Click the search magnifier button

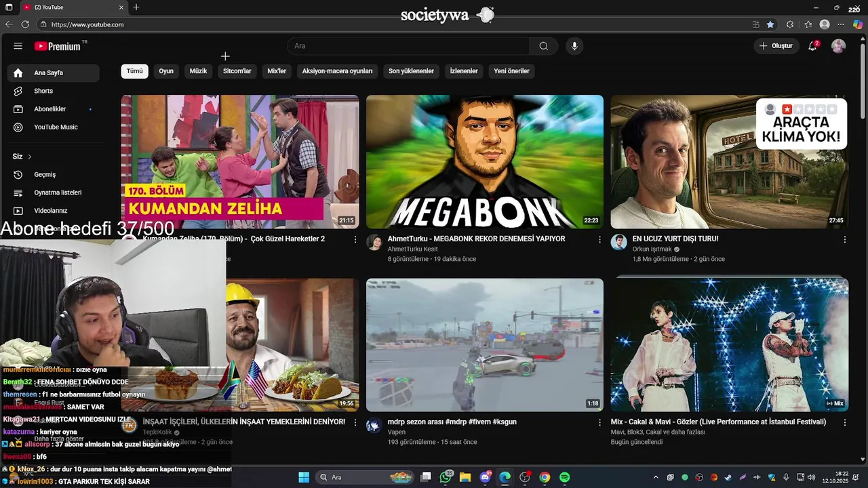[x=543, y=46]
